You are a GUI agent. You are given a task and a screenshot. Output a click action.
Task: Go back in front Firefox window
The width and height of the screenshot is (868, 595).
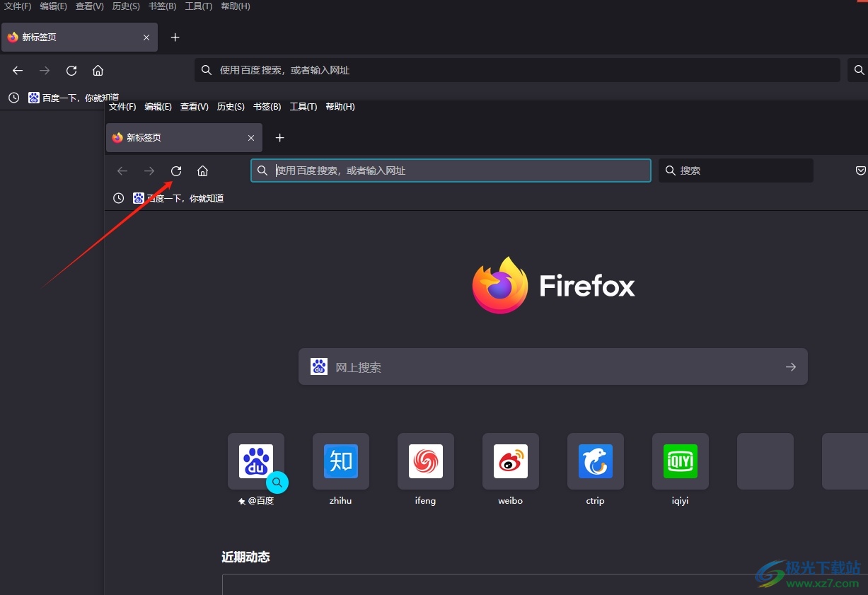[x=122, y=171]
